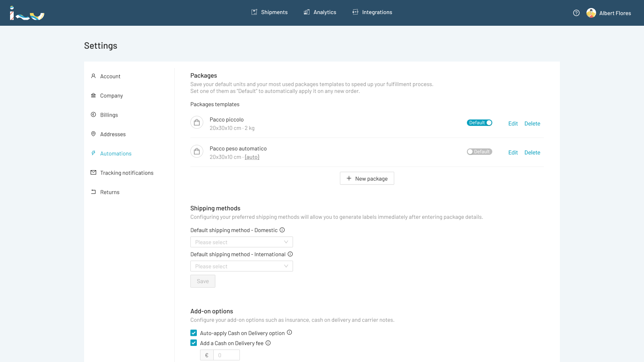The height and width of the screenshot is (362, 644).
Task: Uncheck Auto-apply Cash on Delivery option
Action: tap(194, 333)
